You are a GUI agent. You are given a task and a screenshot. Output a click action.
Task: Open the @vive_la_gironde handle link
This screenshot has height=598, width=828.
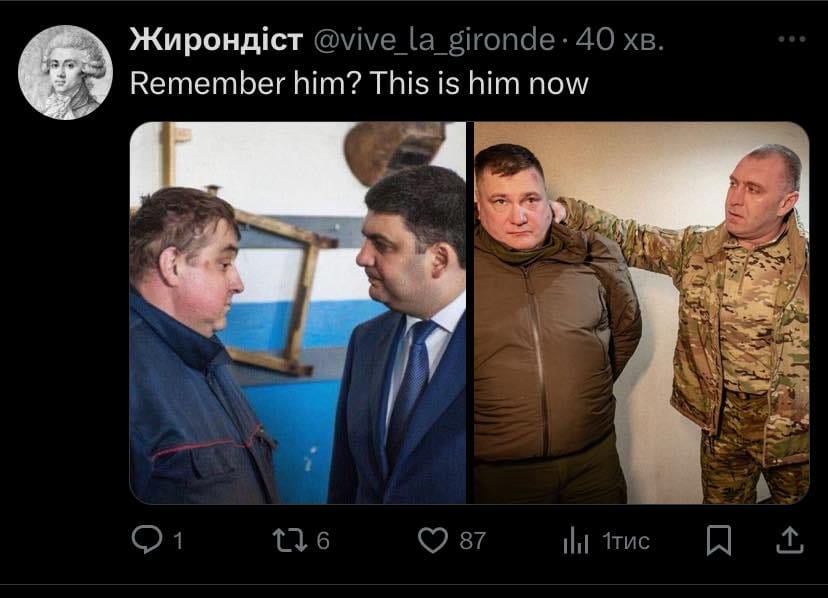point(434,40)
